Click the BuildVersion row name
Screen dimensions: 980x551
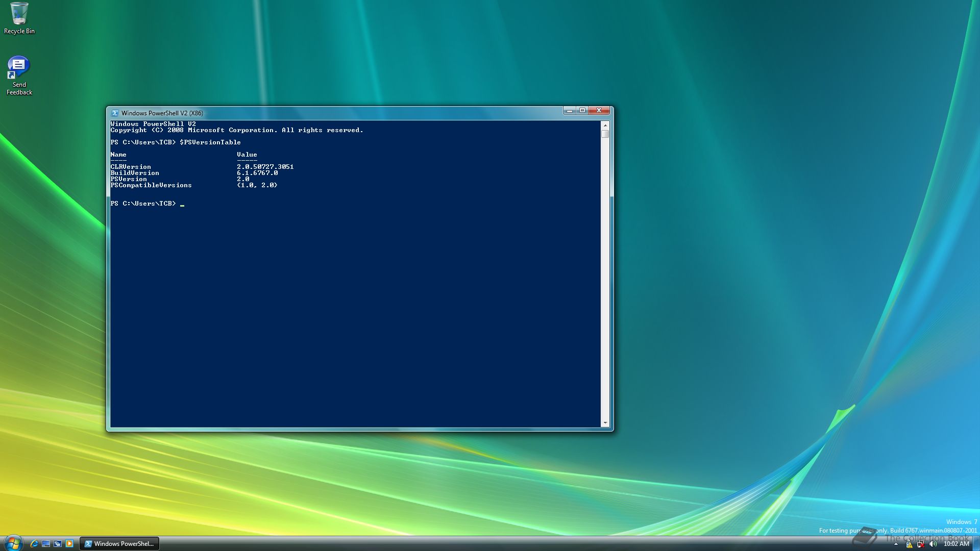(135, 173)
